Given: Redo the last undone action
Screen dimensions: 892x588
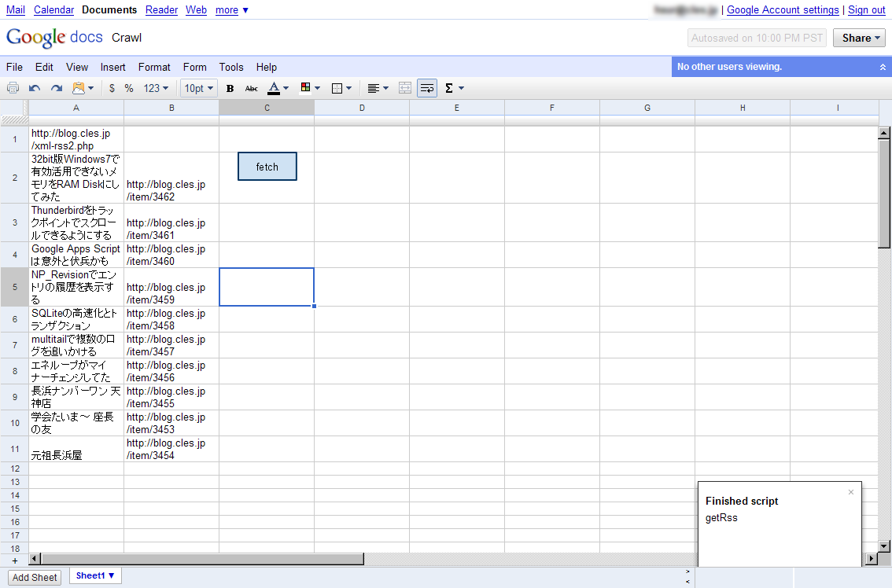Looking at the screenshot, I should coord(57,88).
